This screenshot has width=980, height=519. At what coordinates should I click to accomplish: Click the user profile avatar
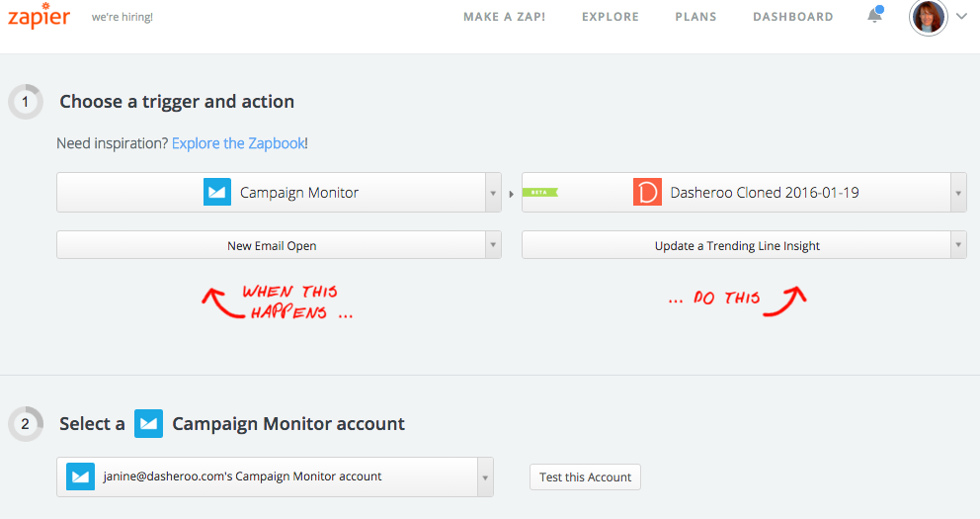928,17
